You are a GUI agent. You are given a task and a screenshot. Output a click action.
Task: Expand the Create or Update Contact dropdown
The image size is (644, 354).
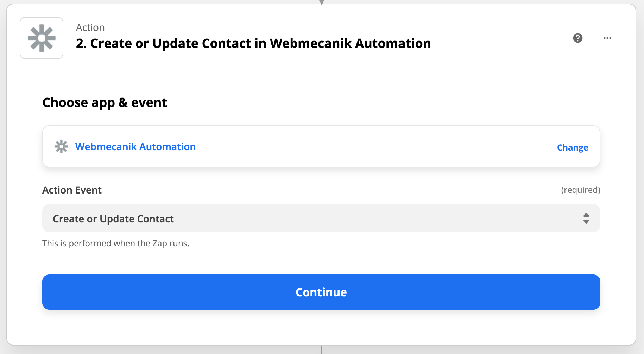point(321,218)
